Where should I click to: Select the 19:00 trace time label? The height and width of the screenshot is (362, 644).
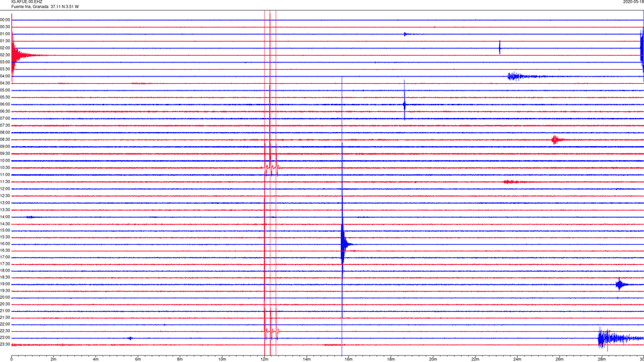(5, 284)
